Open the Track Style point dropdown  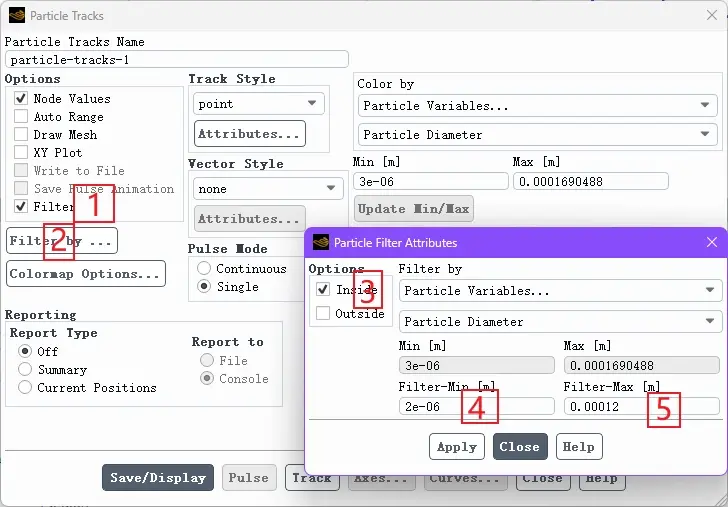pos(259,104)
